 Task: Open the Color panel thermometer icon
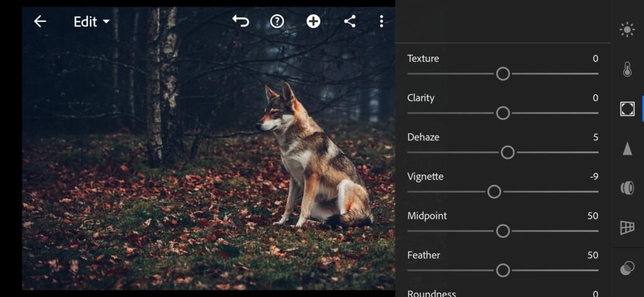(x=627, y=69)
